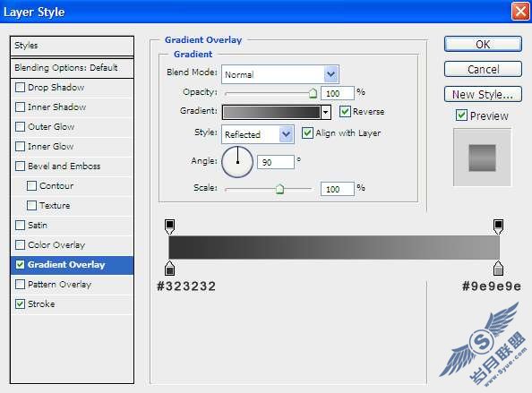Image resolution: width=532 pixels, height=393 pixels.
Task: Turn on the Color Overlay checkbox
Action: (x=20, y=244)
